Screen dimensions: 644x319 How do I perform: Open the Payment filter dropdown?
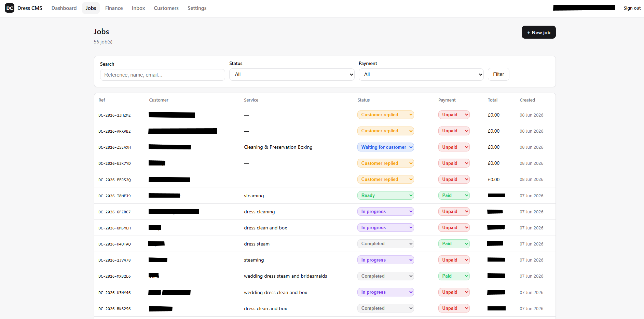click(421, 75)
